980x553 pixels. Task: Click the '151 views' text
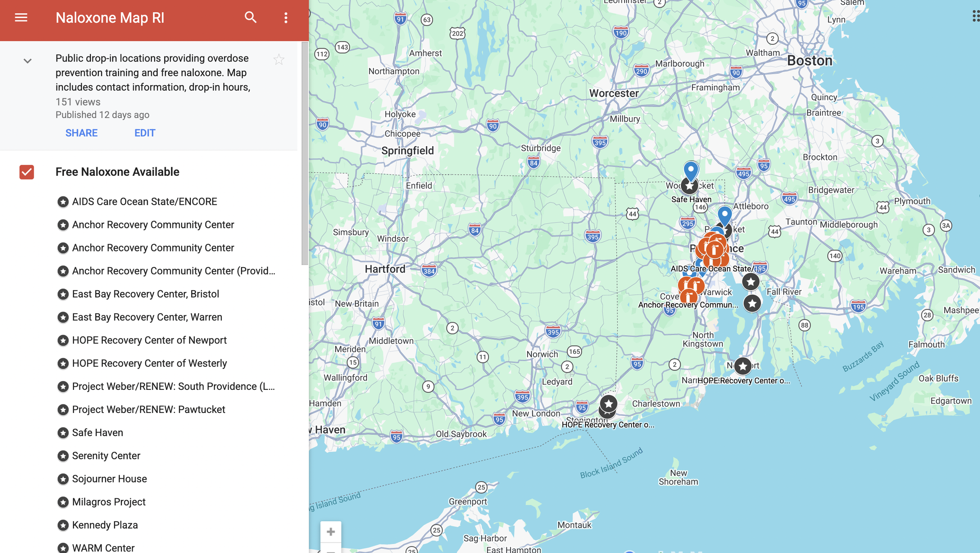pyautogui.click(x=78, y=102)
